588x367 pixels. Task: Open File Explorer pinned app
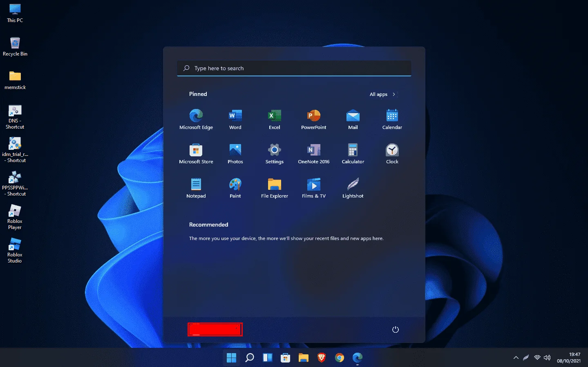point(275,188)
